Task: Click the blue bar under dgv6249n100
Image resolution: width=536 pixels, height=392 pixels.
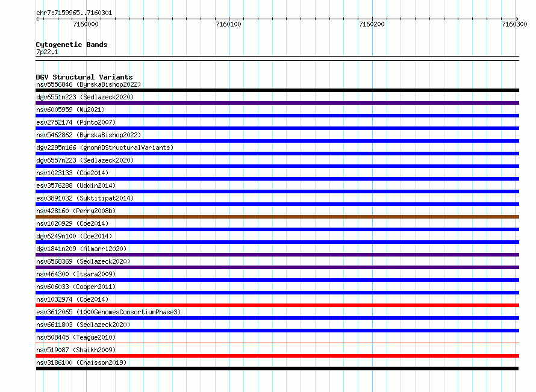Action: click(x=277, y=242)
